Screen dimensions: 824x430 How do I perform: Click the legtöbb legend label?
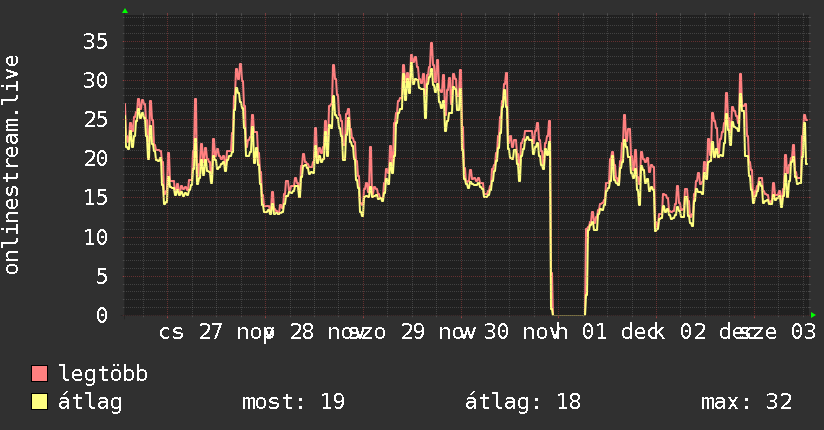click(x=103, y=374)
